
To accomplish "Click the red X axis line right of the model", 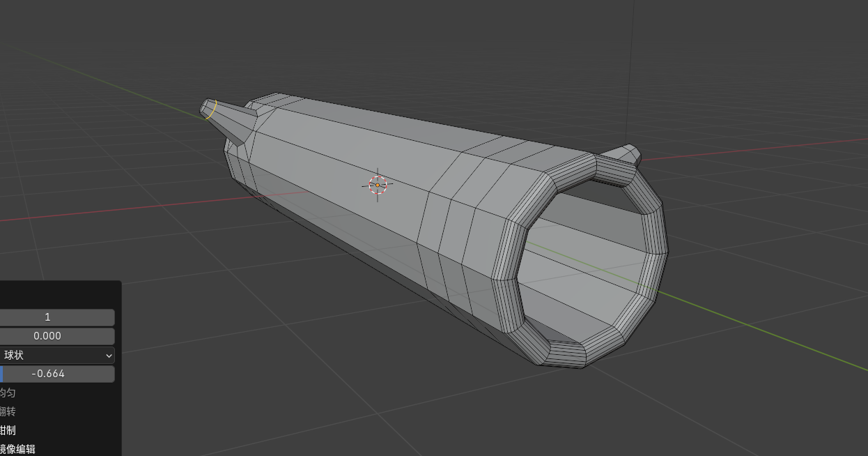I will (766, 148).
